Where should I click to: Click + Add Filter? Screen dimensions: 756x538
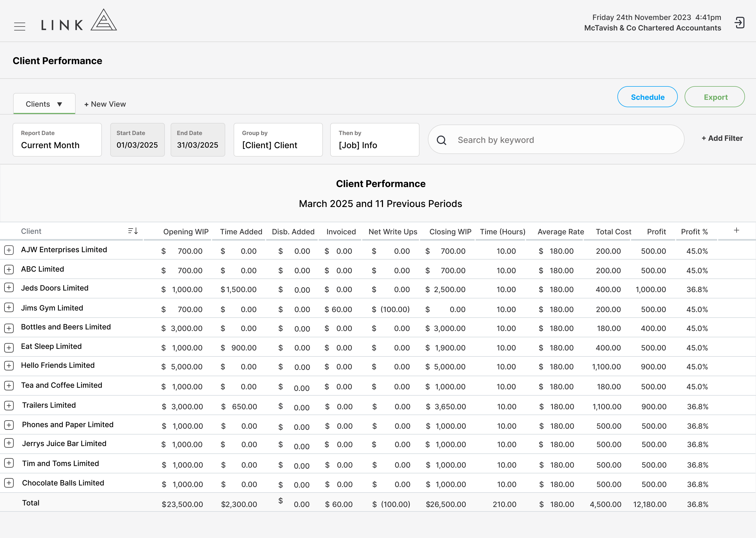tap(722, 138)
